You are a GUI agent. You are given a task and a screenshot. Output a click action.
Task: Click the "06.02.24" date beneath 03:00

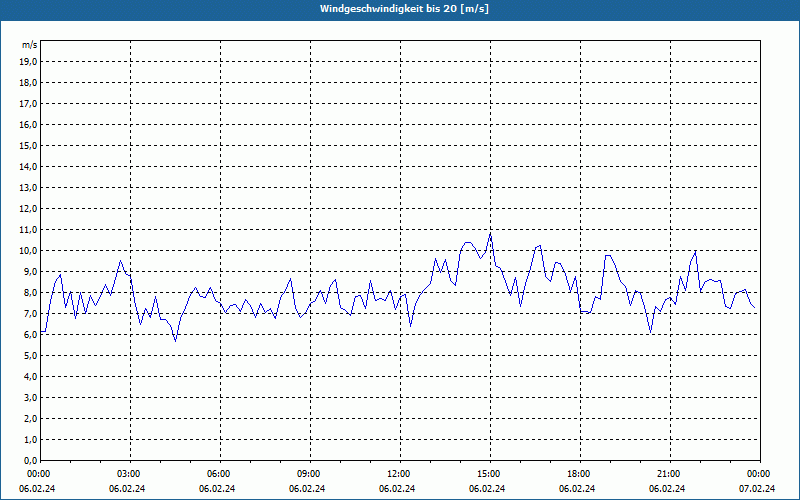point(127,489)
